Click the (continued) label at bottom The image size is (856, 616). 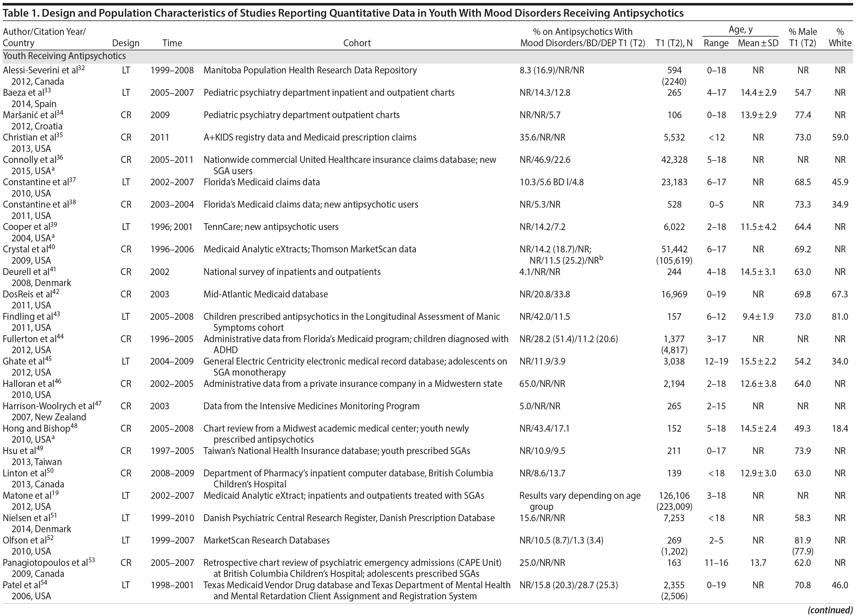[x=830, y=610]
